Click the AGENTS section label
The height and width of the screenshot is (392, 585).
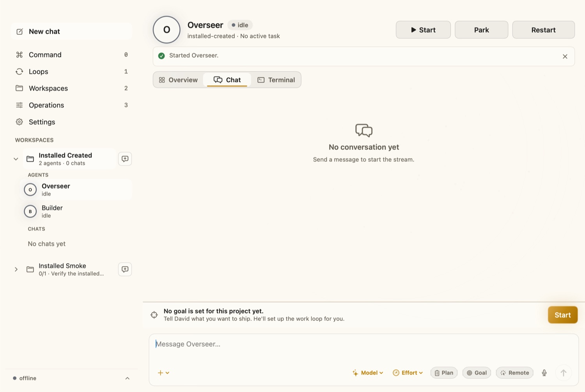pyautogui.click(x=38, y=175)
